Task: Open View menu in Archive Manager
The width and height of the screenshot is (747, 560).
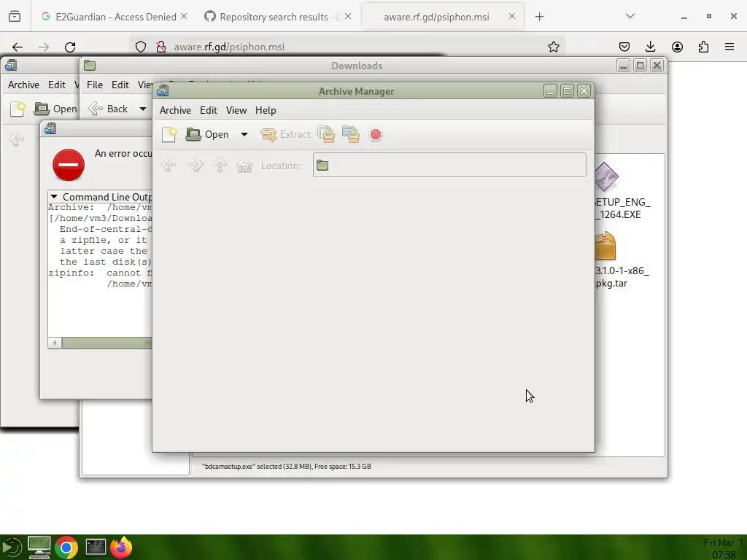Action: point(236,111)
